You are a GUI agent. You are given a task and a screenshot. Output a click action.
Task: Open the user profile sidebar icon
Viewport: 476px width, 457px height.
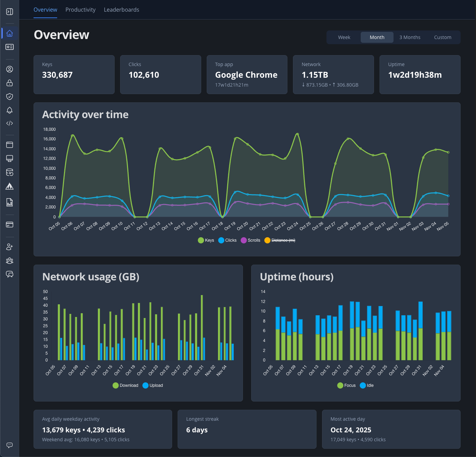[x=10, y=69]
